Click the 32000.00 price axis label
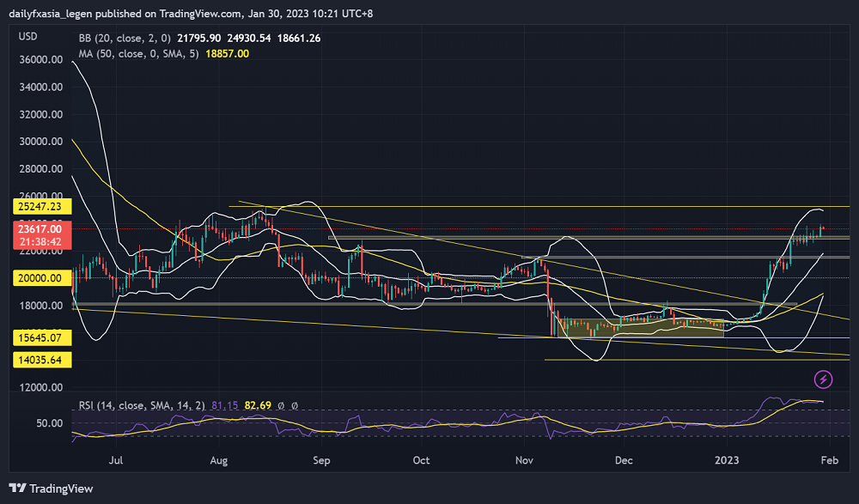Screen dimensions: 859x504 point(40,114)
